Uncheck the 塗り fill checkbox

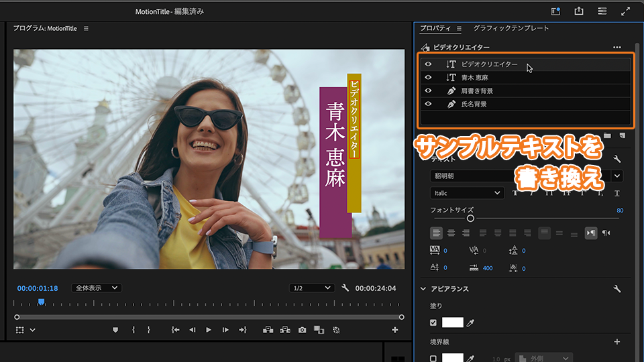[433, 322]
